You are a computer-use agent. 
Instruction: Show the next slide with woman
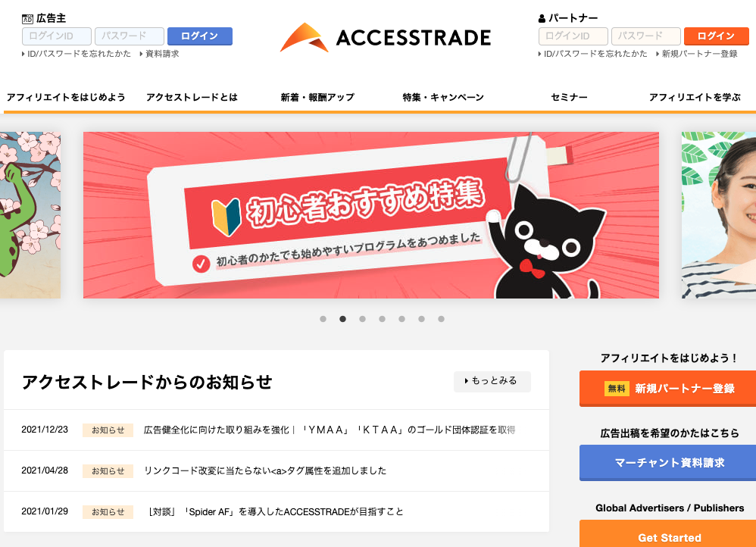tap(718, 215)
